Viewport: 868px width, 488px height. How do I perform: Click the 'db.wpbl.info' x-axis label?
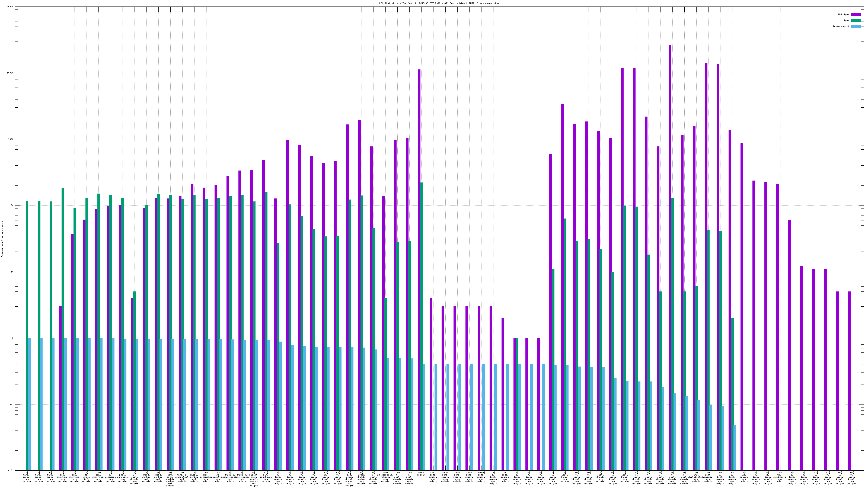[86, 477]
